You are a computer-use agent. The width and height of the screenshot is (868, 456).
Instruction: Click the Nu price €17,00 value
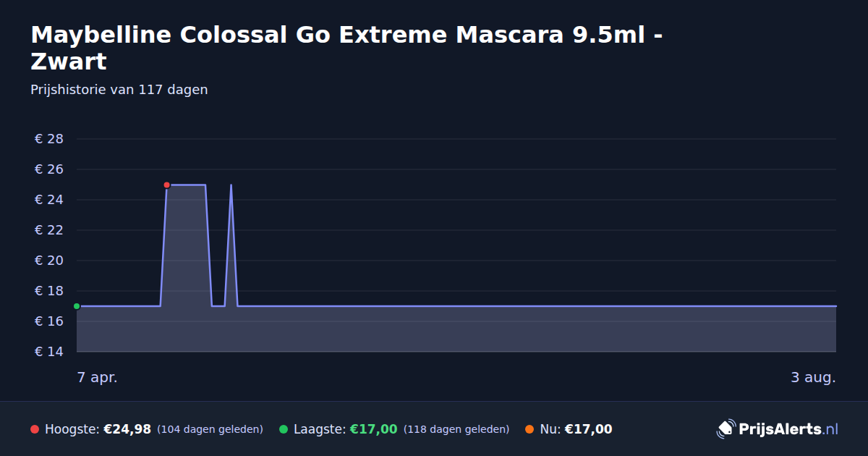pyautogui.click(x=588, y=429)
